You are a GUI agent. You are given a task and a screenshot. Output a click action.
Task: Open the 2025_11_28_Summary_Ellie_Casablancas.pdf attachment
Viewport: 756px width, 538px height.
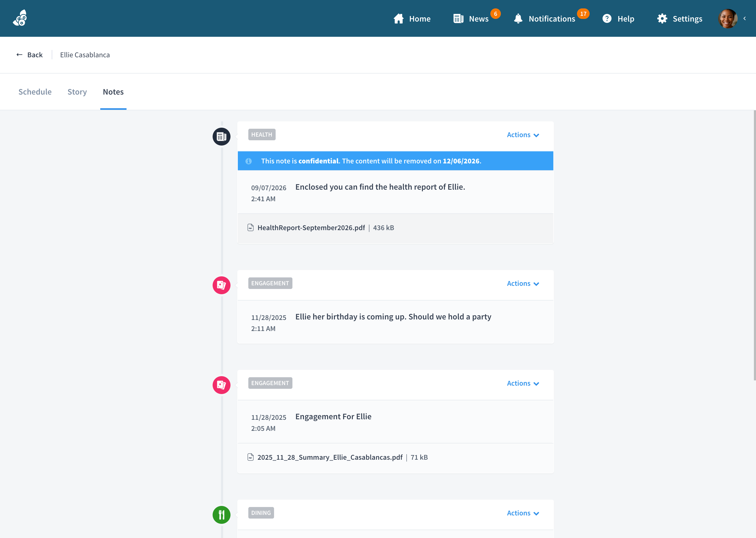[330, 457]
